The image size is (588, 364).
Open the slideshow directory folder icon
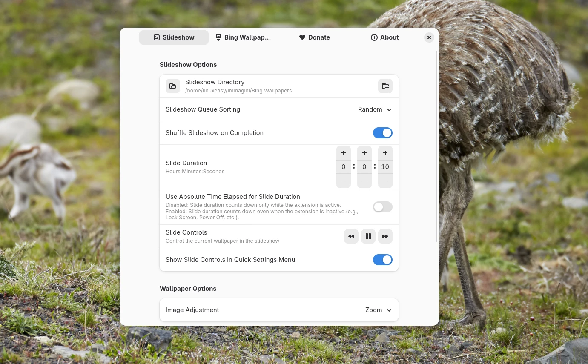[x=173, y=86]
